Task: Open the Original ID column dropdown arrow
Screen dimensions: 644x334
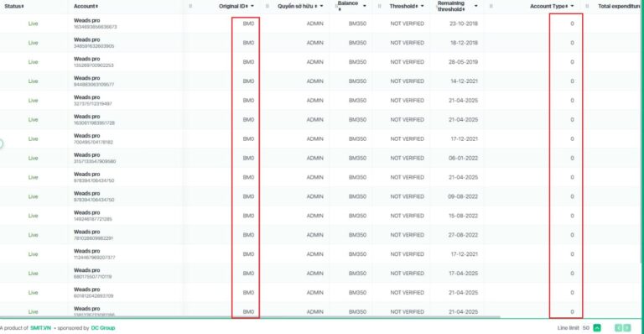Action: tap(252, 6)
